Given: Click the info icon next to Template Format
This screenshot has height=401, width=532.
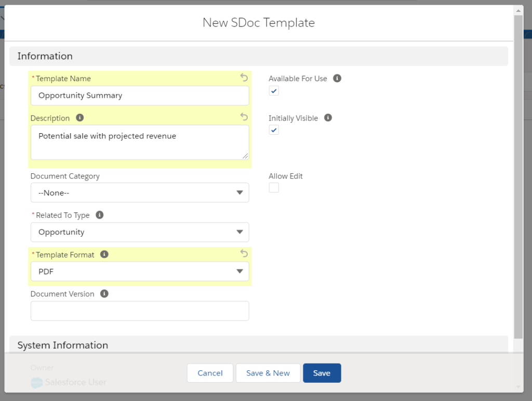Looking at the screenshot, I should click(x=103, y=254).
